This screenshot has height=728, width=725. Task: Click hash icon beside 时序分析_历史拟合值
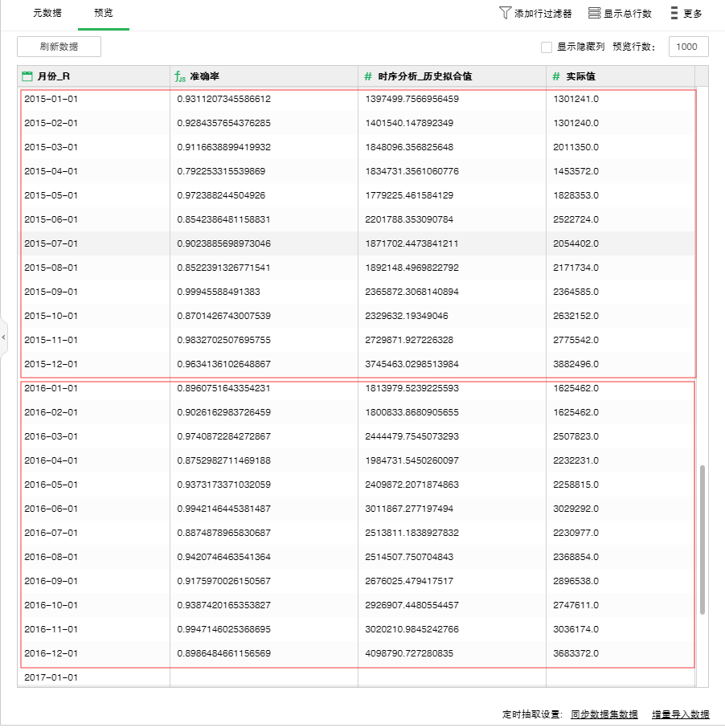[x=368, y=76]
